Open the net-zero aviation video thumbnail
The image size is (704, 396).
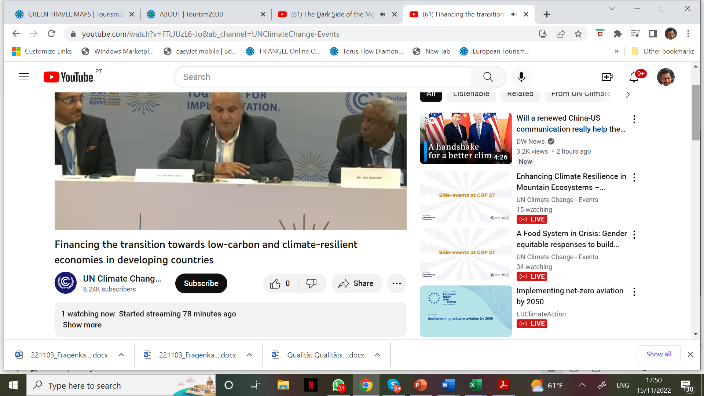tap(466, 311)
